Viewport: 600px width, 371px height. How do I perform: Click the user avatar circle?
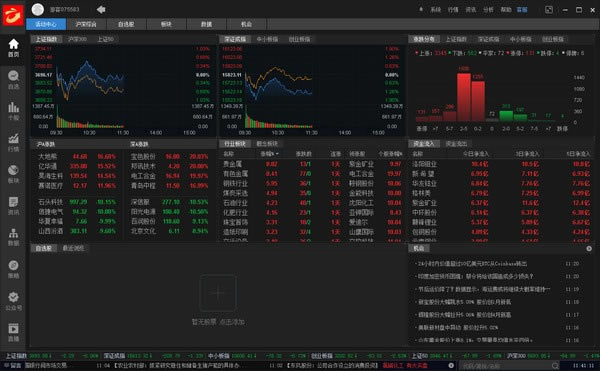click(38, 9)
